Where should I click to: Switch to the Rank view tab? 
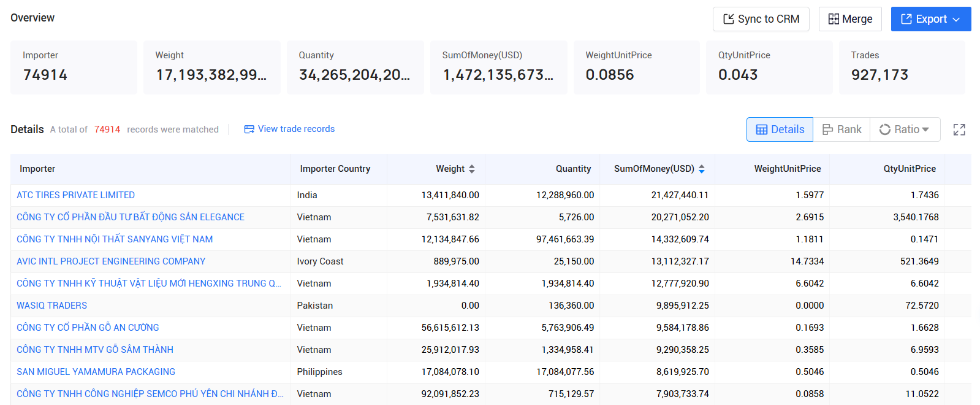(841, 129)
